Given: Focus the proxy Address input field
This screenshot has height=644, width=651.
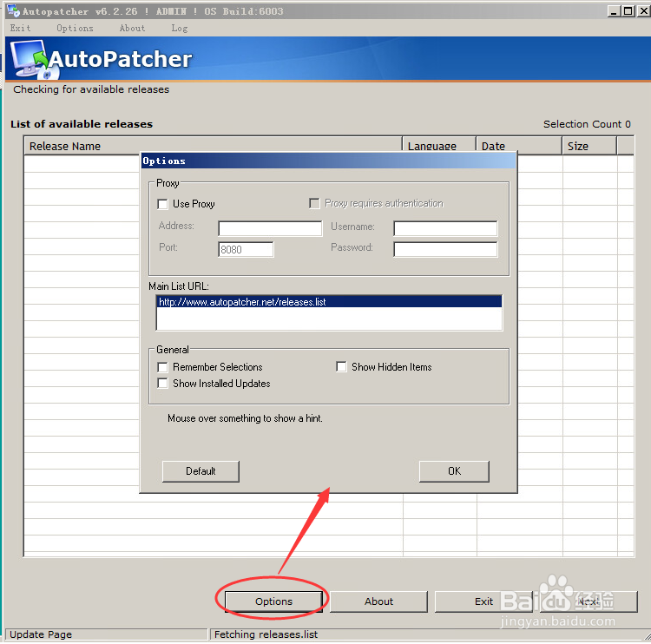Looking at the screenshot, I should coord(270,228).
